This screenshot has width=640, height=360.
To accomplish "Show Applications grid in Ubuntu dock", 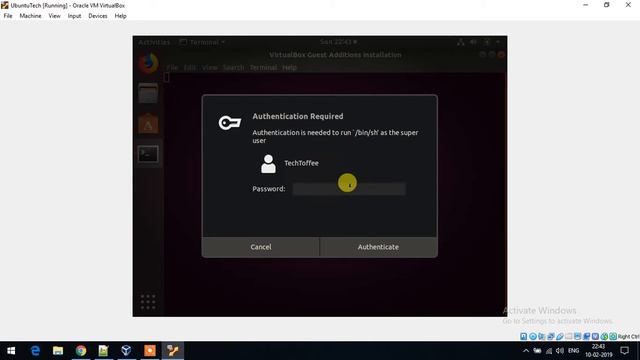I will (148, 302).
